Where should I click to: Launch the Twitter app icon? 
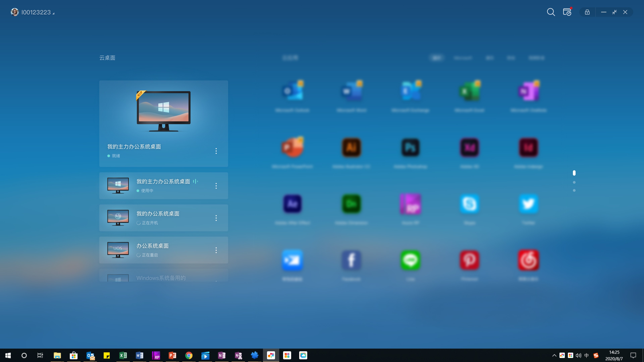(528, 204)
